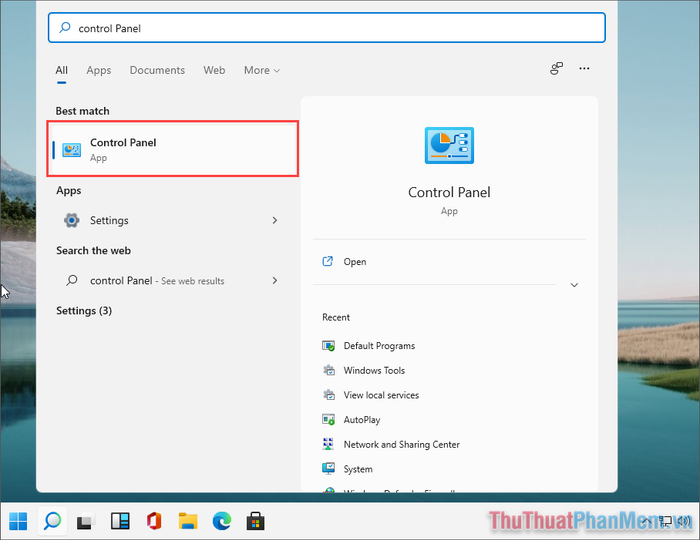700x540 pixels.
Task: Click the Default Programs icon
Action: pos(329,346)
